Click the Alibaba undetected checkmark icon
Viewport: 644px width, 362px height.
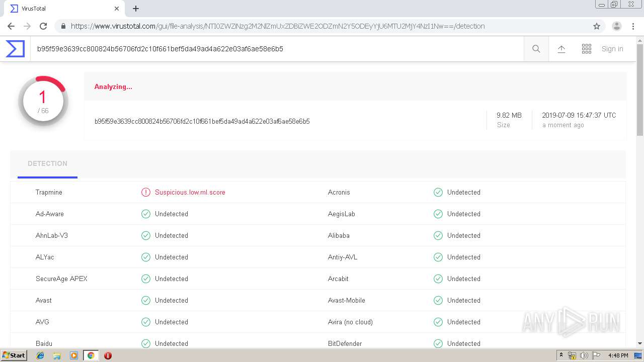[438, 235]
